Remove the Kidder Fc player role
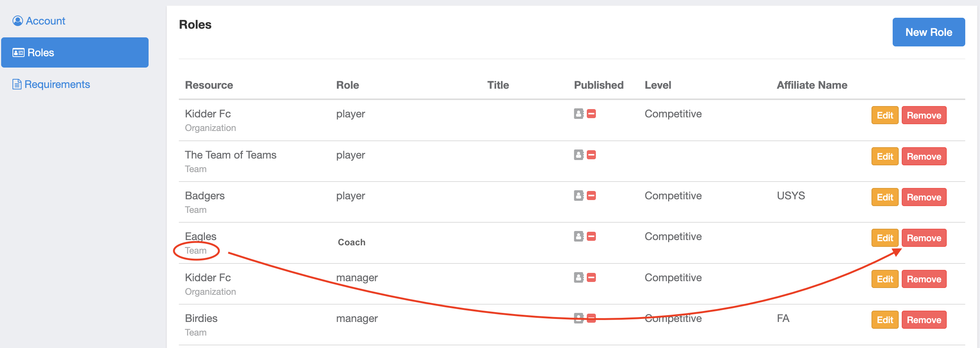Screen dimensions: 980x348 [924, 115]
